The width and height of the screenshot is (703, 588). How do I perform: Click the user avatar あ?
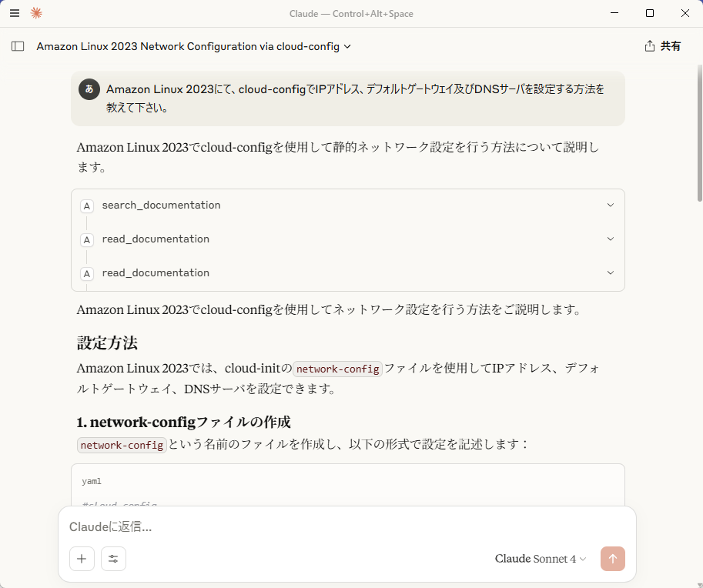click(x=89, y=89)
